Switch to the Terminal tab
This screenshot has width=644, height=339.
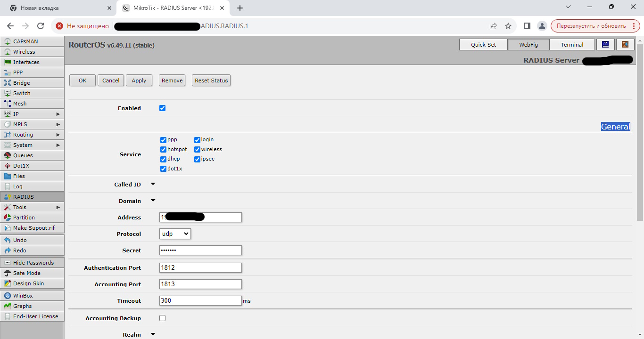pos(572,45)
